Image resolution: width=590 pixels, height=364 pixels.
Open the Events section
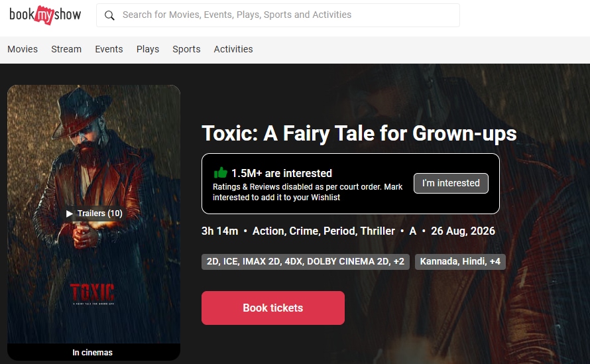click(109, 49)
